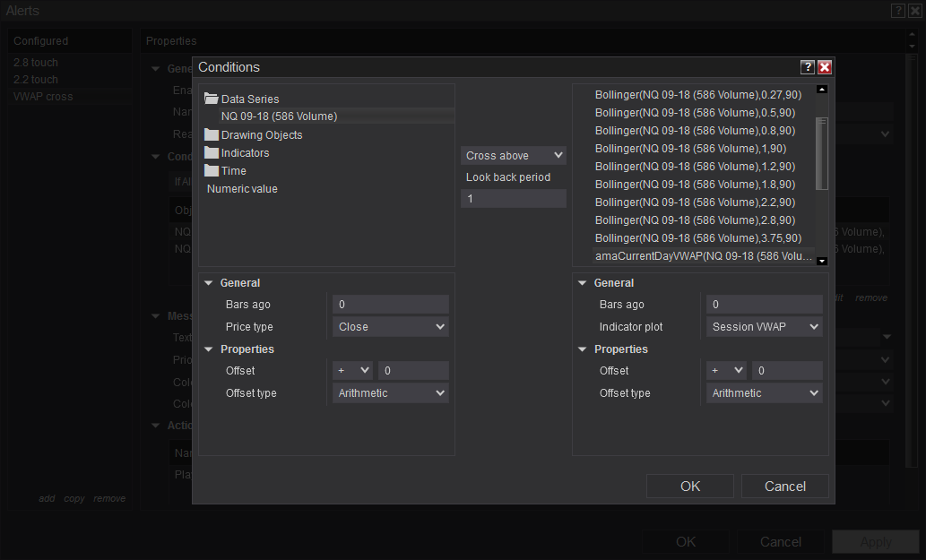Click right Bars ago field
Image resolution: width=926 pixels, height=560 pixels.
(x=764, y=305)
